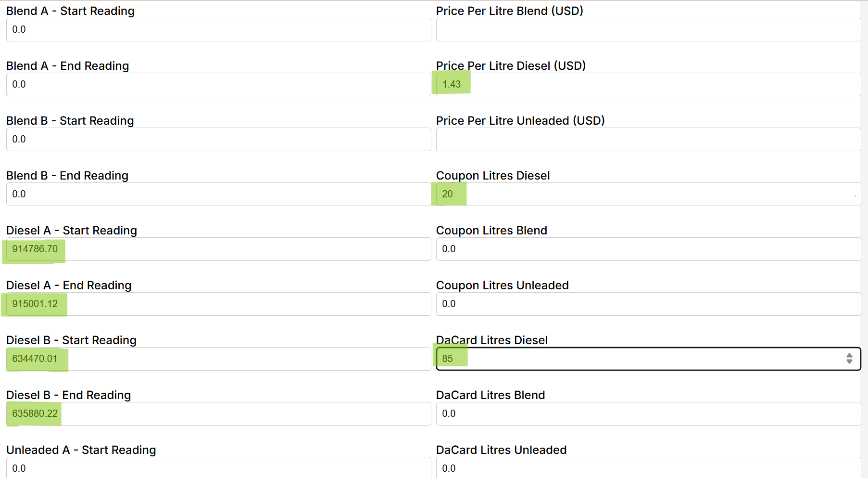
Task: Click the DaCard Litres Diesel stepper down arrow
Action: [x=849, y=362]
